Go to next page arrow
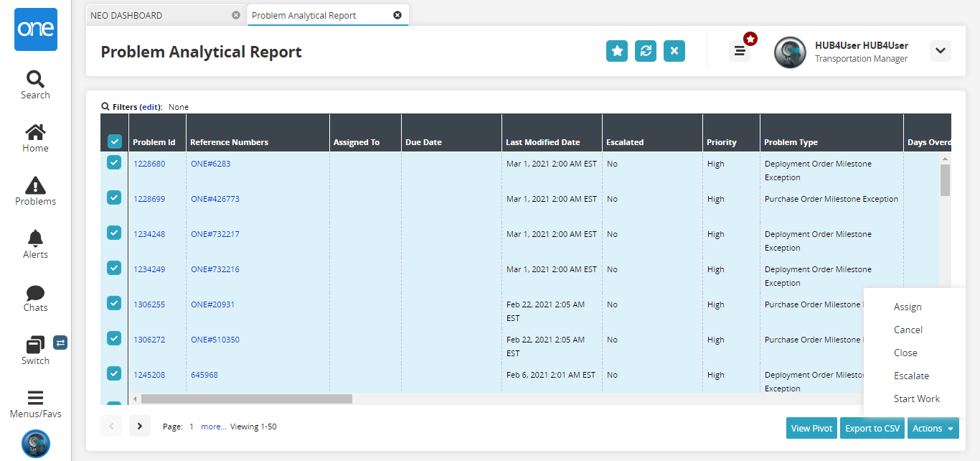Viewport: 980px width, 461px height. tap(140, 426)
